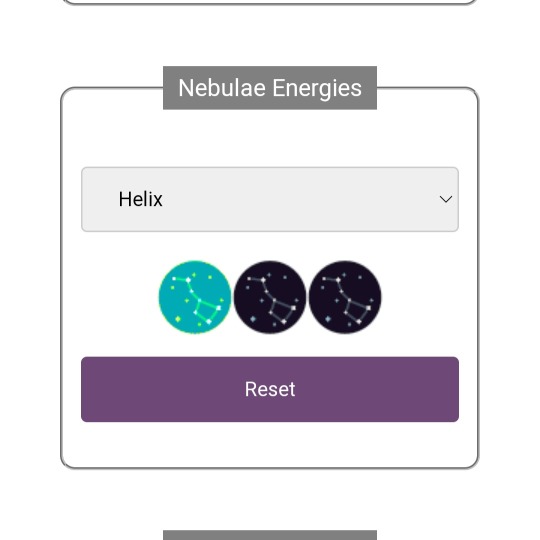Viewport: 540px width, 540px height.
Task: Toggle the right constellation energy on
Action: [x=345, y=297]
